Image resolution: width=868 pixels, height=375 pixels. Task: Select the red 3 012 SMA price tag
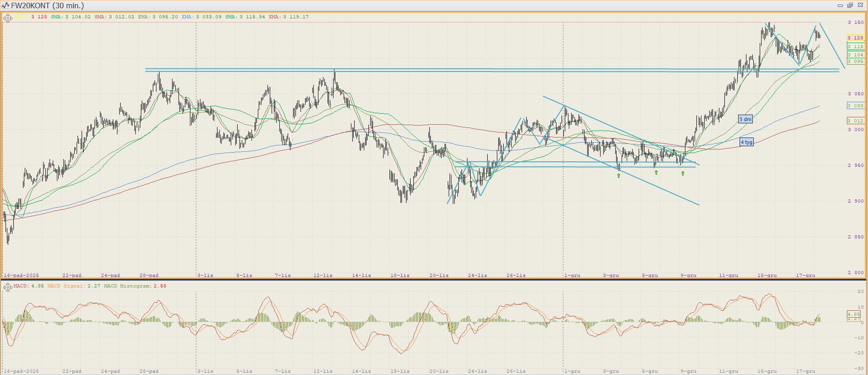(x=855, y=121)
